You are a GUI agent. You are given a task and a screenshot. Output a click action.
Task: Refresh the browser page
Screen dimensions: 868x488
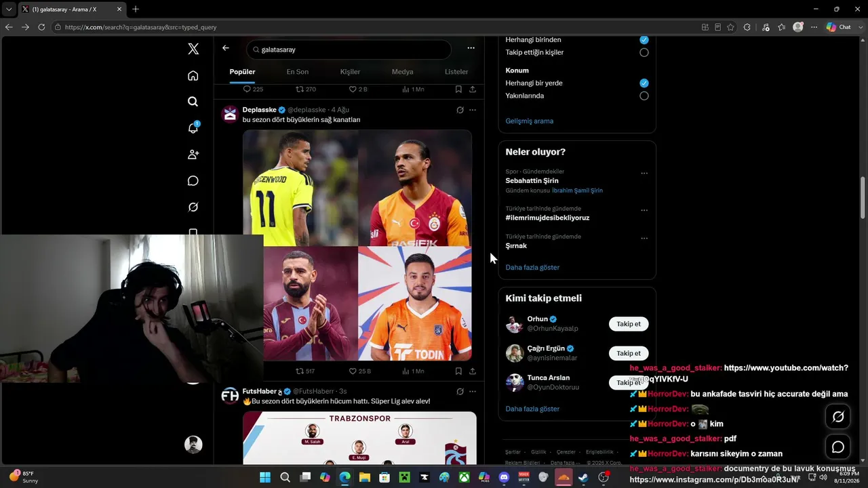click(41, 27)
